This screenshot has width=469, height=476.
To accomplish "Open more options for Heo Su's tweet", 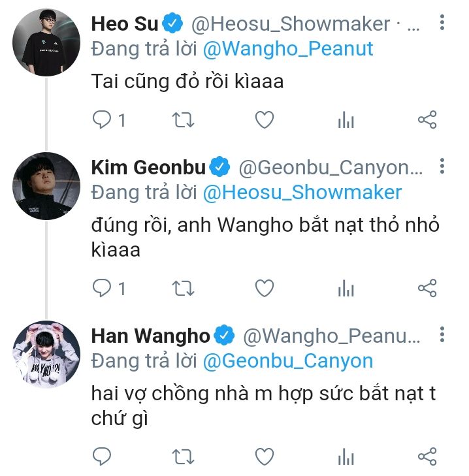I will tap(442, 22).
